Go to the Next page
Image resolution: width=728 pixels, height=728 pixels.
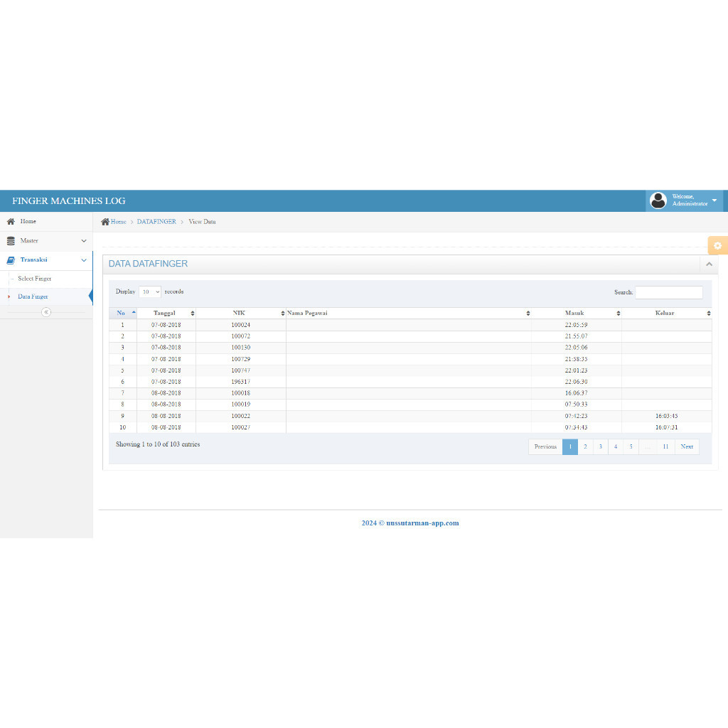[686, 446]
